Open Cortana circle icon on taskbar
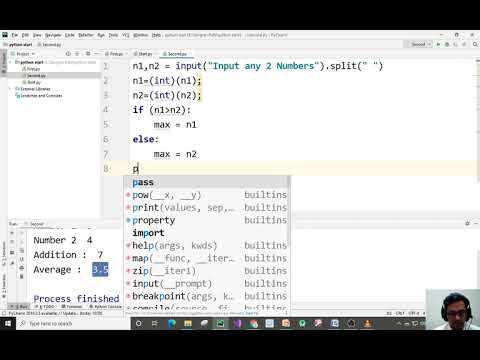Image resolution: width=480 pixels, height=360 pixels. click(139, 323)
